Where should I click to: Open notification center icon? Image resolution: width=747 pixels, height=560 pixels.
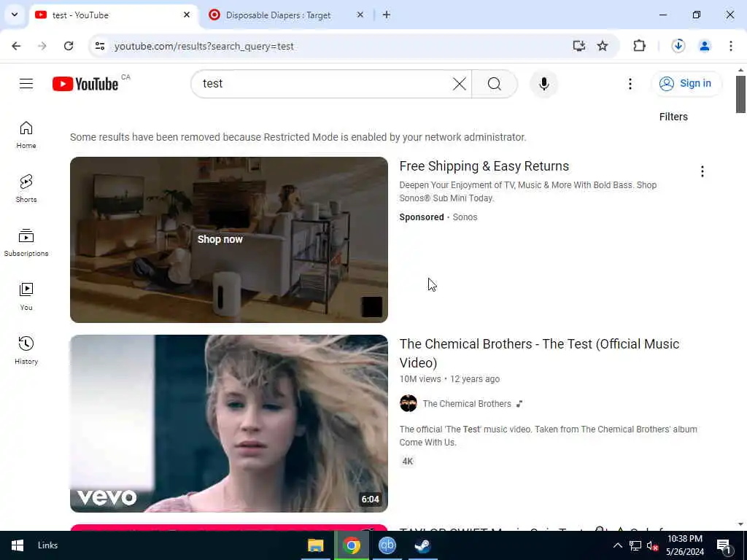click(724, 545)
